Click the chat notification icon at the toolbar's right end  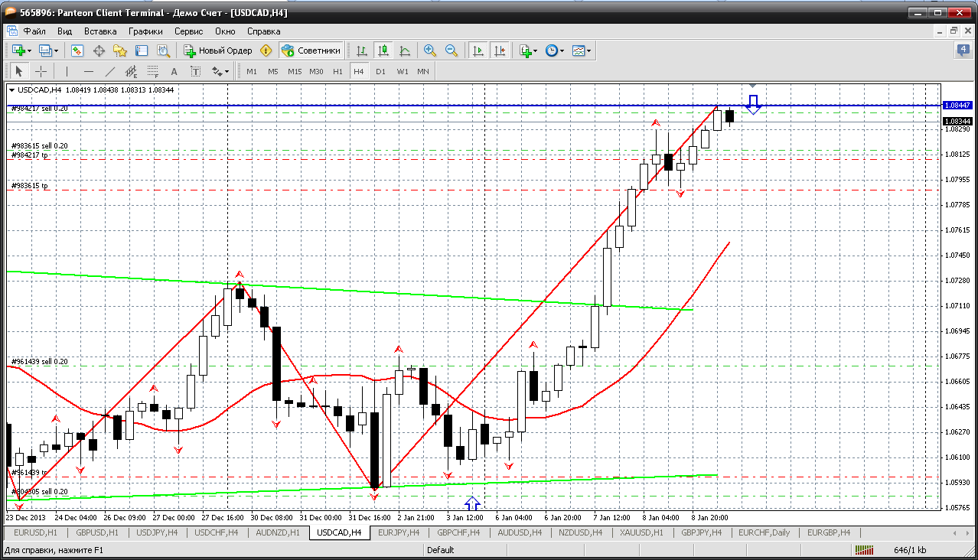[963, 50]
